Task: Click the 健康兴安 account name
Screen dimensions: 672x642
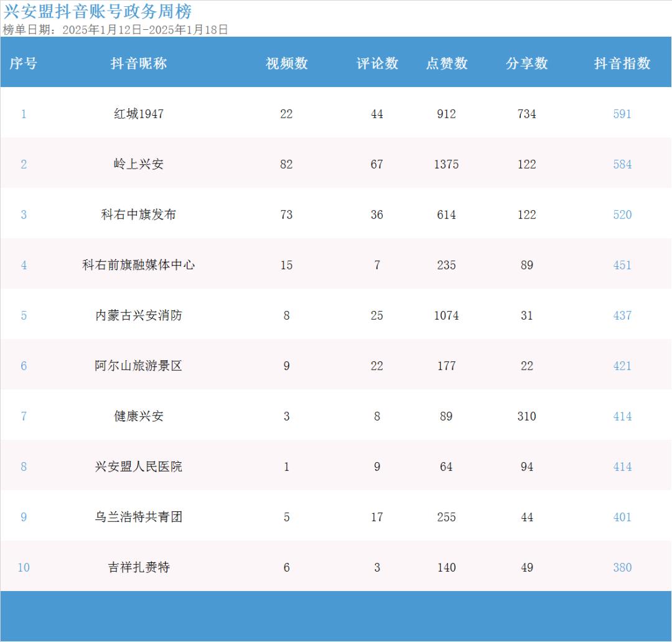Action: click(x=138, y=416)
